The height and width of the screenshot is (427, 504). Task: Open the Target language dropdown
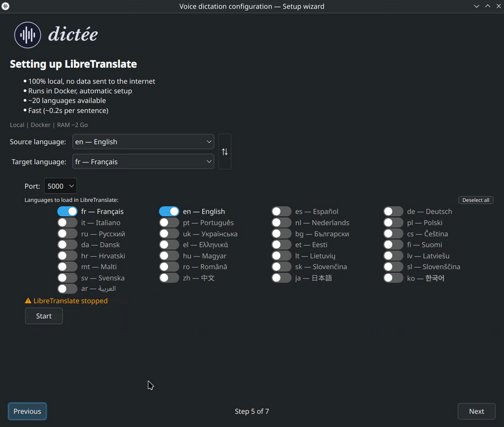(x=143, y=162)
